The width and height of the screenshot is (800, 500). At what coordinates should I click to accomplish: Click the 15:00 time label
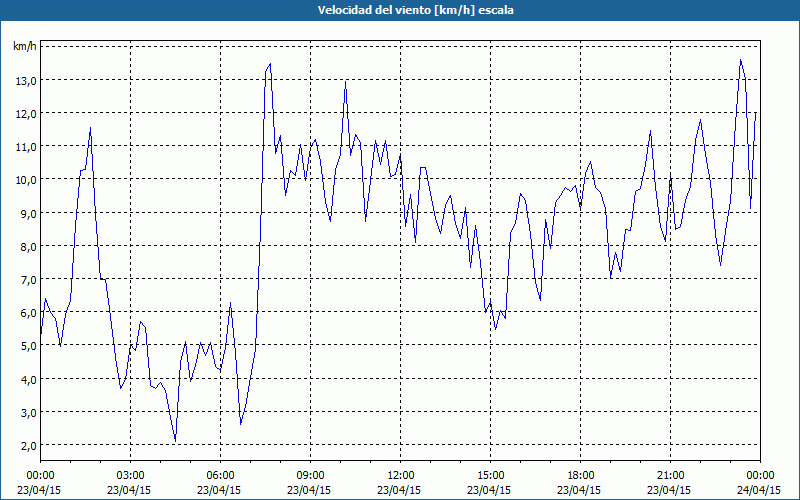point(490,476)
